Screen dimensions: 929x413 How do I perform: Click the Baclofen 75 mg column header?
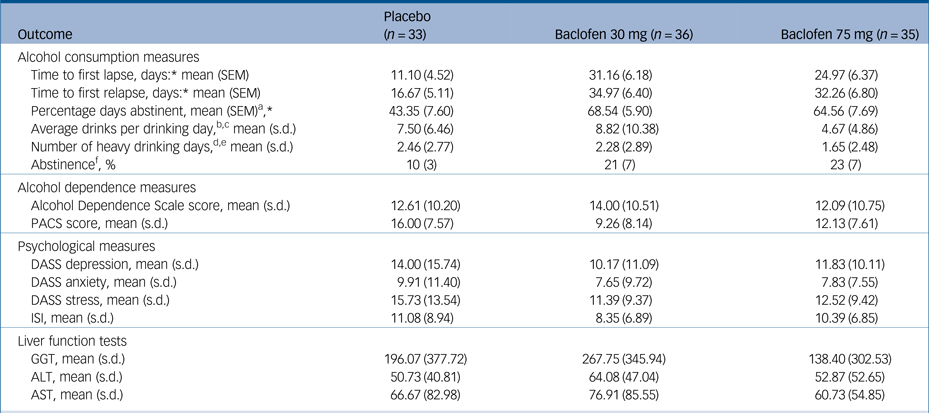coord(851,36)
